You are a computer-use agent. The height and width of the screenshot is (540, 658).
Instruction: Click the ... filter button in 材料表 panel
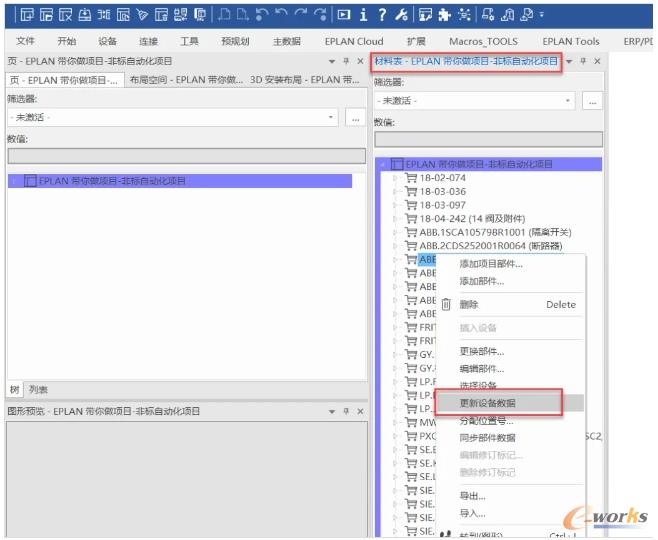[x=592, y=101]
